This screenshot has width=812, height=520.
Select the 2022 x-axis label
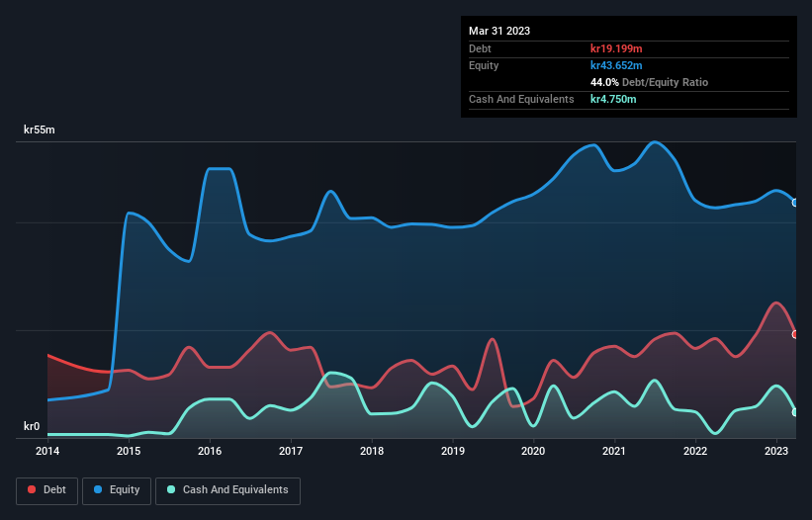(695, 451)
